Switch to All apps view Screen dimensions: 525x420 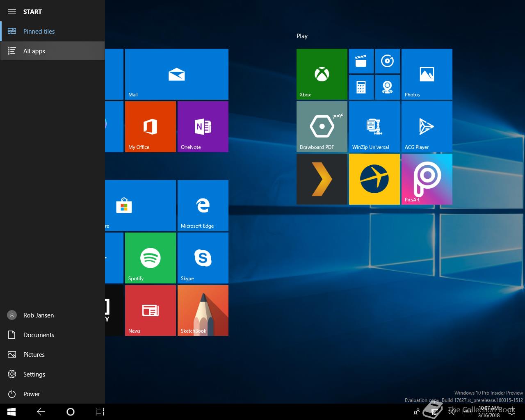[x=52, y=51]
